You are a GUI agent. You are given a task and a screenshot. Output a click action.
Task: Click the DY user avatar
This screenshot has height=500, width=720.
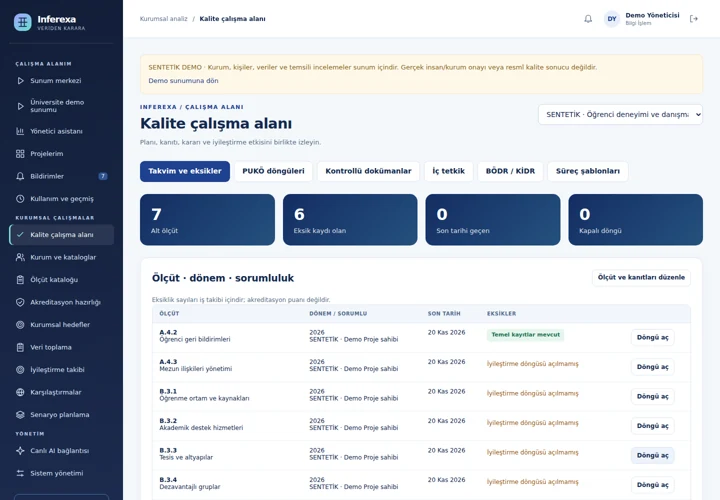[612, 19]
